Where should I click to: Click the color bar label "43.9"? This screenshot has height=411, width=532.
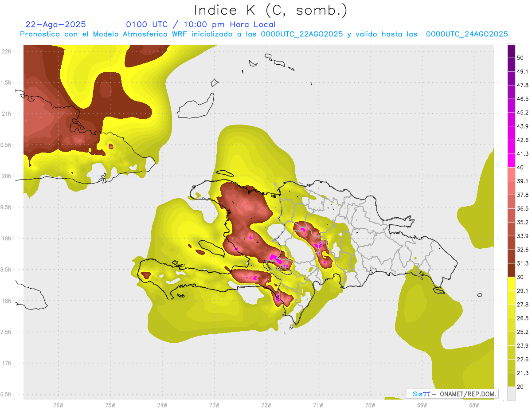click(x=522, y=126)
